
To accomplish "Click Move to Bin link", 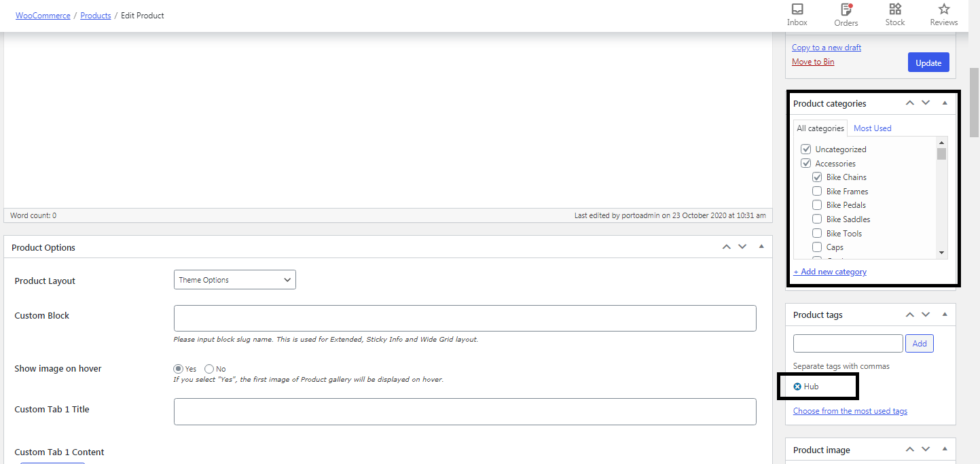I will (x=813, y=62).
